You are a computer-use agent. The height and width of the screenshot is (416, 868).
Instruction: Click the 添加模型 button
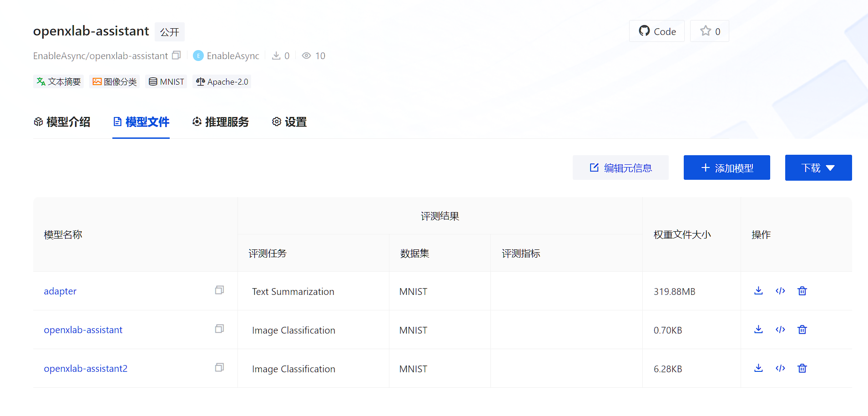(x=727, y=168)
